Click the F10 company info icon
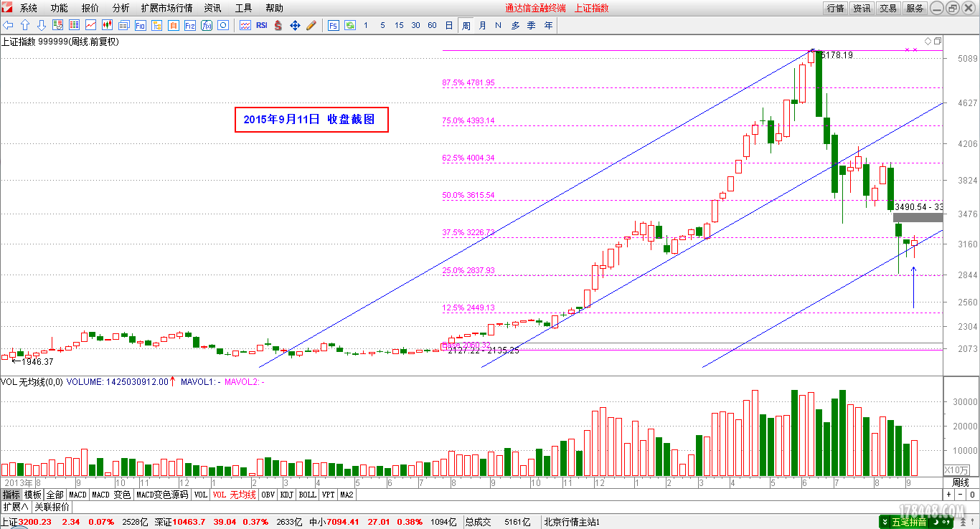Image resolution: width=980 pixels, height=529 pixels. pyautogui.click(x=140, y=25)
